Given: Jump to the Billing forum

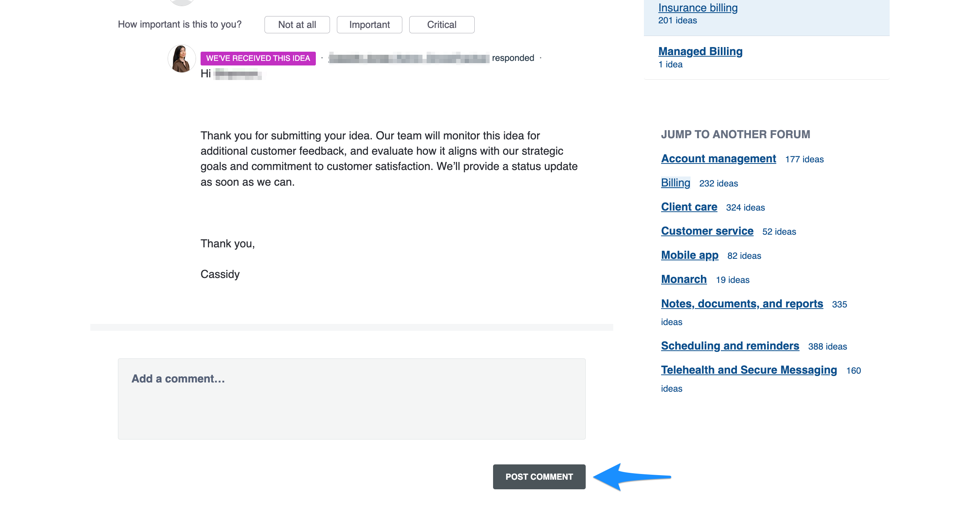Looking at the screenshot, I should (676, 183).
